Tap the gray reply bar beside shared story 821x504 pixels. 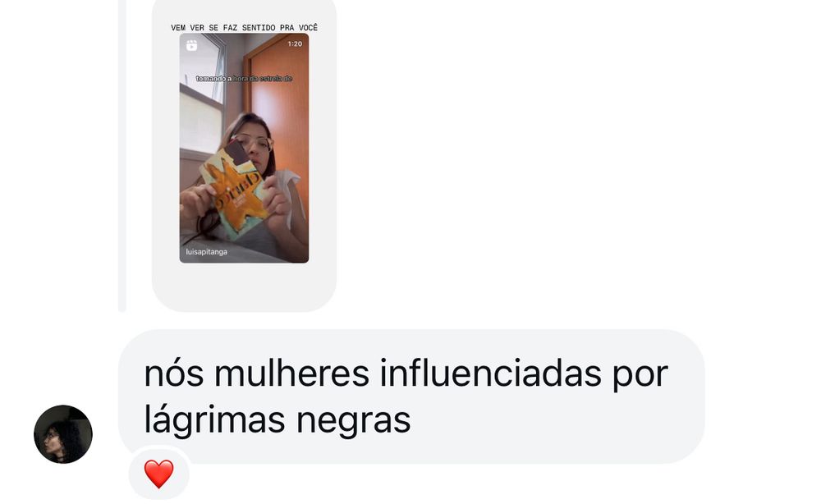122,155
